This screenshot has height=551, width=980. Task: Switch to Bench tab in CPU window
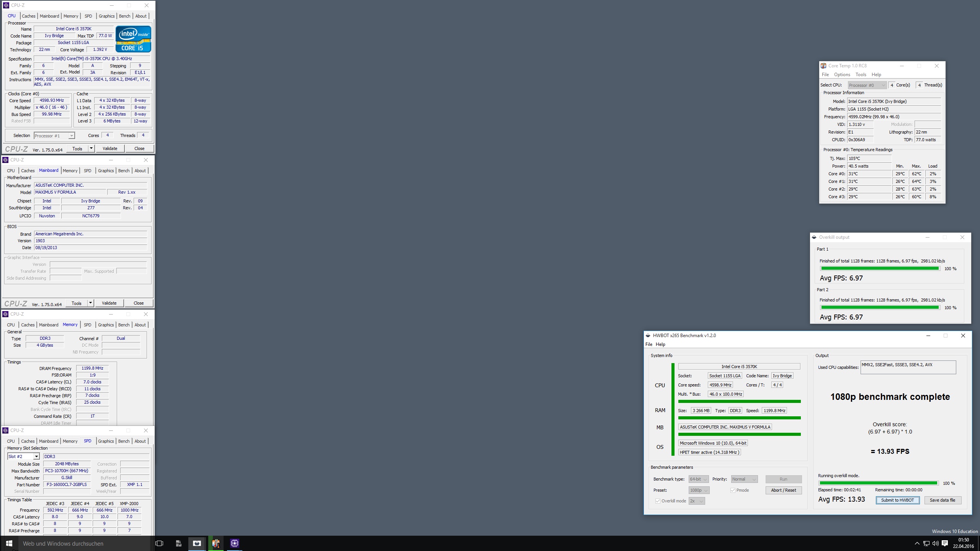(x=125, y=16)
